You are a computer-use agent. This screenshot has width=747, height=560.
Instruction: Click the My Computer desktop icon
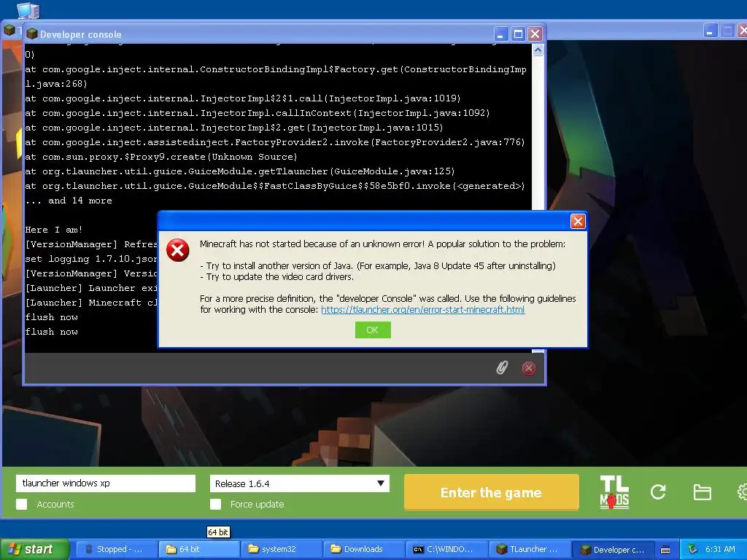tap(28, 9)
